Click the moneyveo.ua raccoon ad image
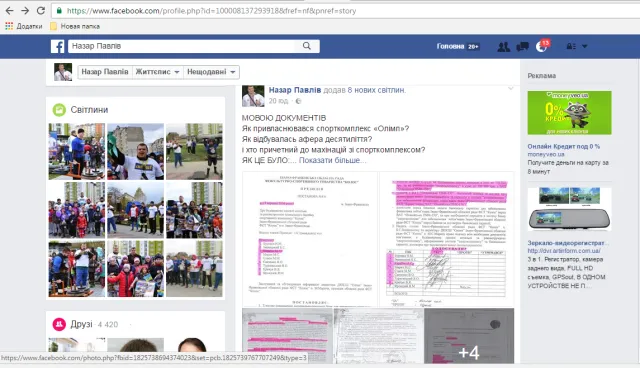This screenshot has width=640, height=368. [x=569, y=113]
